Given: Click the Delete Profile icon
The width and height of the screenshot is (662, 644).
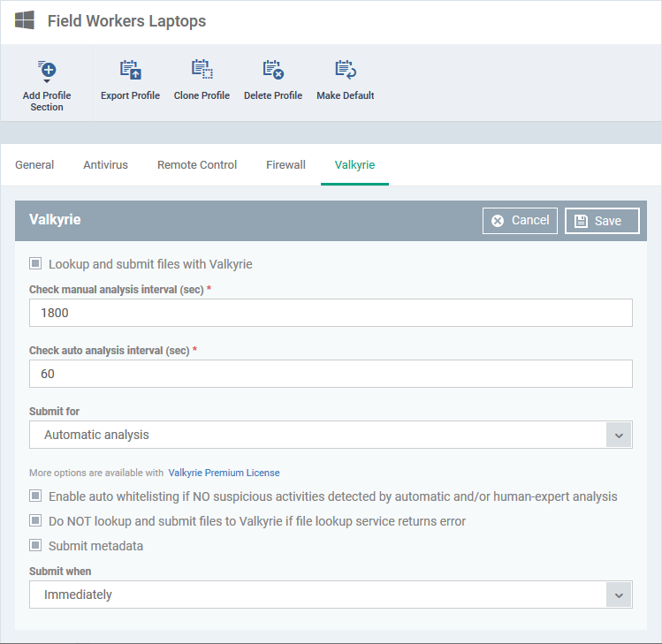Looking at the screenshot, I should [273, 70].
